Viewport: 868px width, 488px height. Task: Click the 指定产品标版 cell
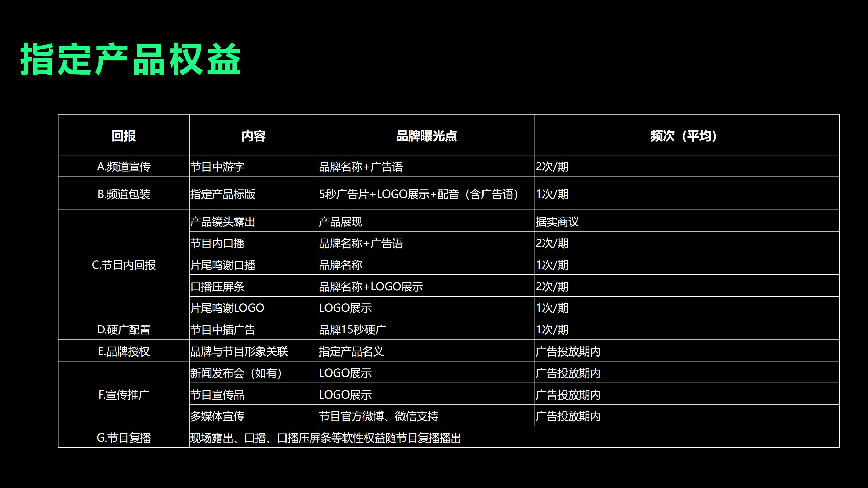pyautogui.click(x=254, y=193)
